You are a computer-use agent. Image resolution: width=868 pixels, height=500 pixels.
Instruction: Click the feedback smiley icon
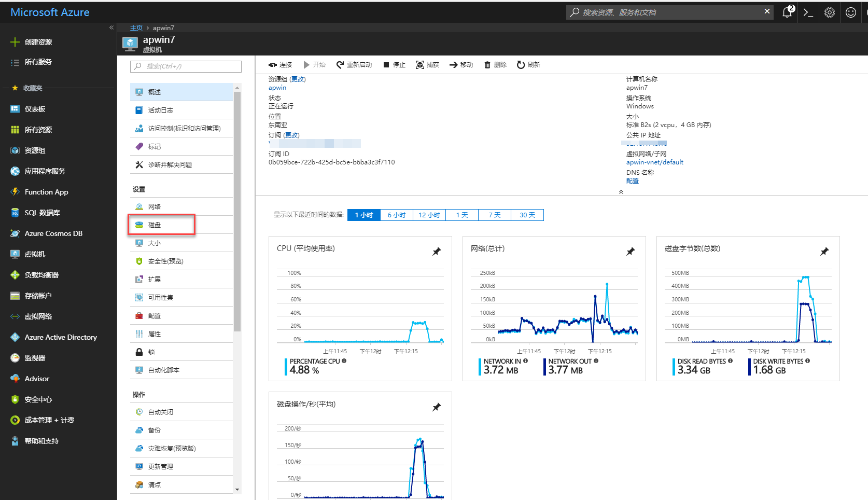tap(851, 12)
